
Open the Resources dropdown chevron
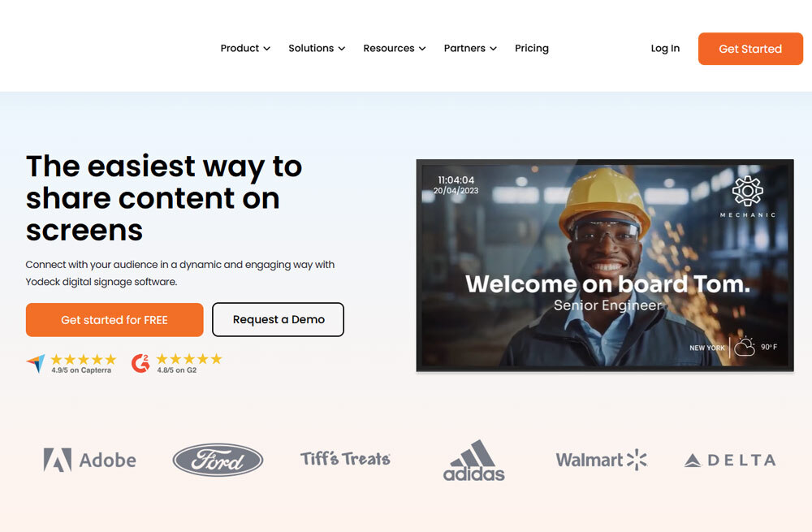click(422, 49)
